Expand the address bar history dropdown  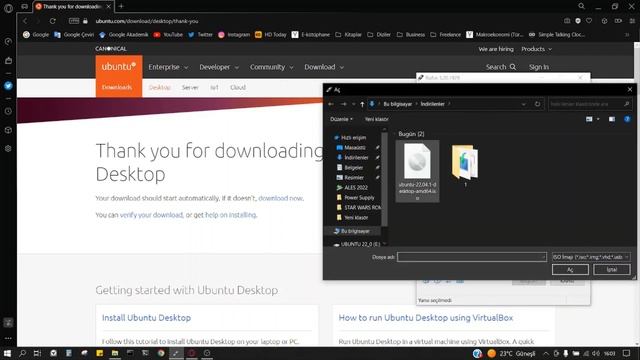point(524,104)
